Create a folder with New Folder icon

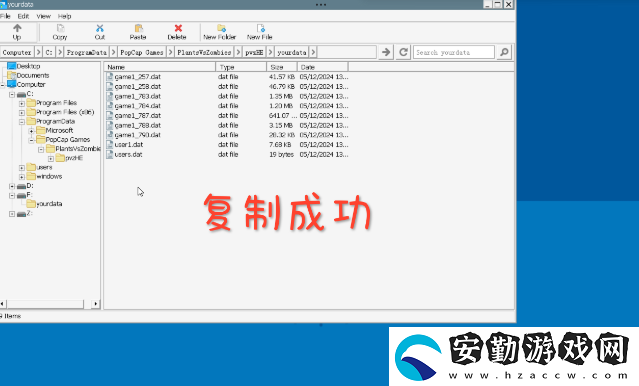click(221, 28)
